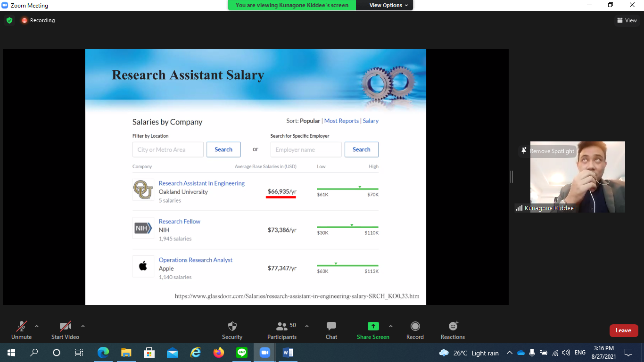Click the $66,935/yr salary value

[282, 191]
